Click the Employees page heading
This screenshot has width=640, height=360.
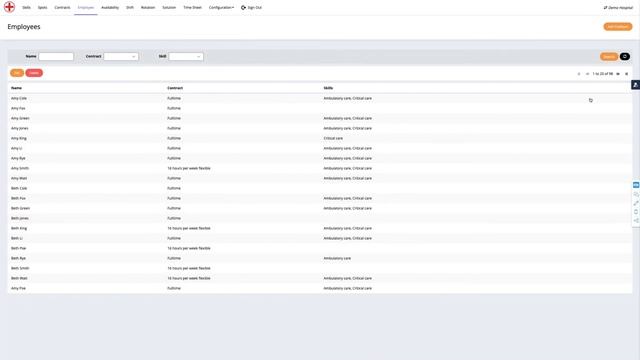click(24, 27)
